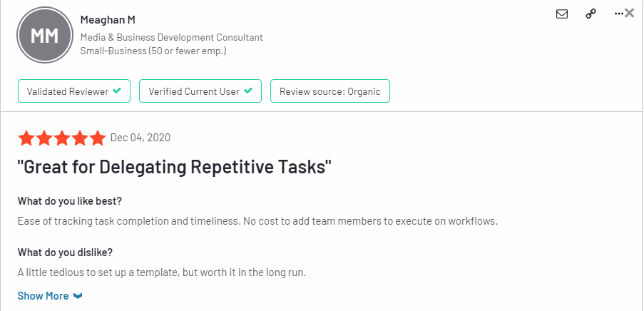644x311 pixels.
Task: Click the Verified Current User green checkmark
Action: 247,91
